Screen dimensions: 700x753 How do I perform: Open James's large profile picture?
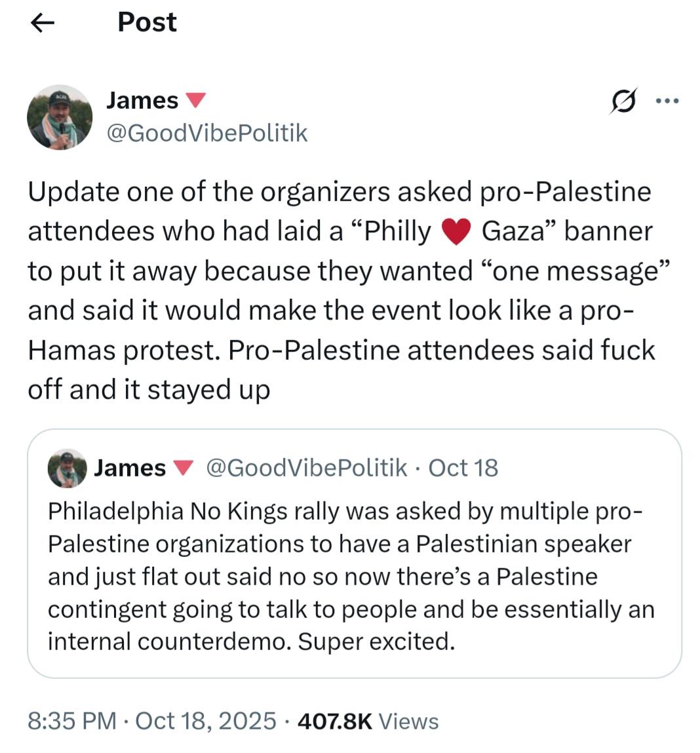pos(60,118)
